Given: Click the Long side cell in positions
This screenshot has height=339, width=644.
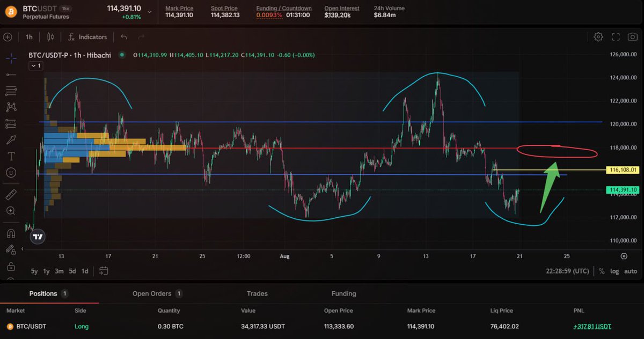Looking at the screenshot, I should [82, 326].
